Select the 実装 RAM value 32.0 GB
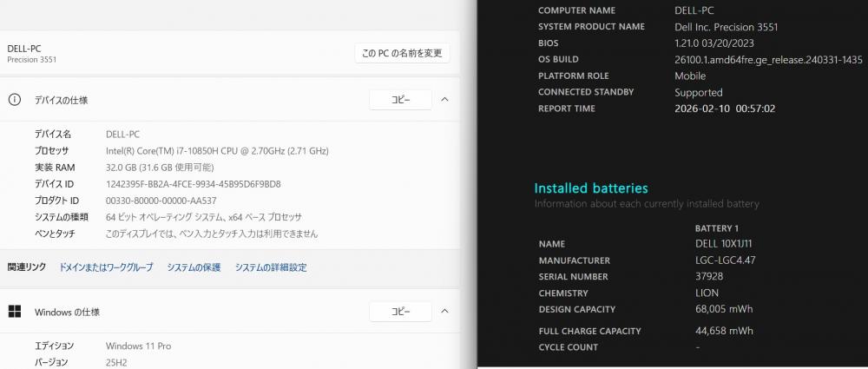This screenshot has height=369, width=868. pyautogui.click(x=160, y=168)
